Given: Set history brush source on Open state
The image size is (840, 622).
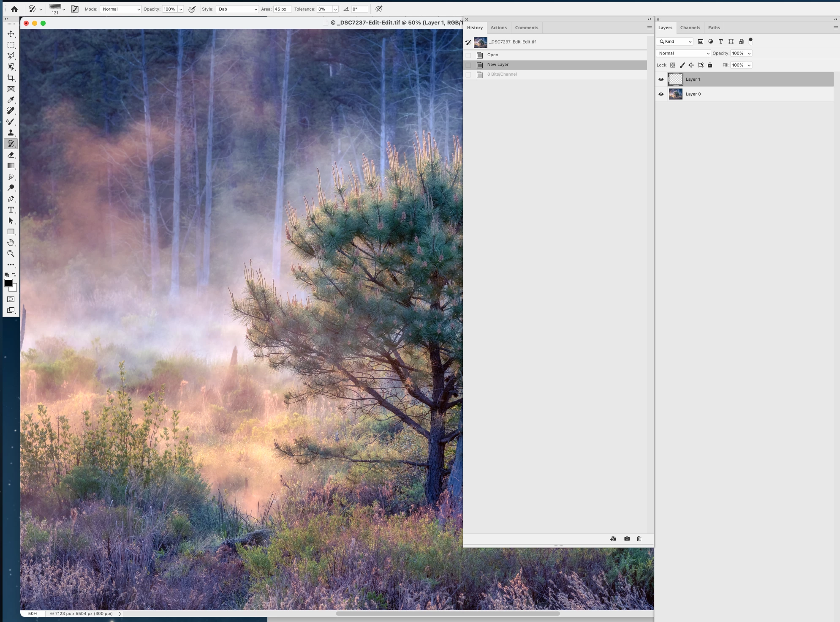Looking at the screenshot, I should (468, 55).
